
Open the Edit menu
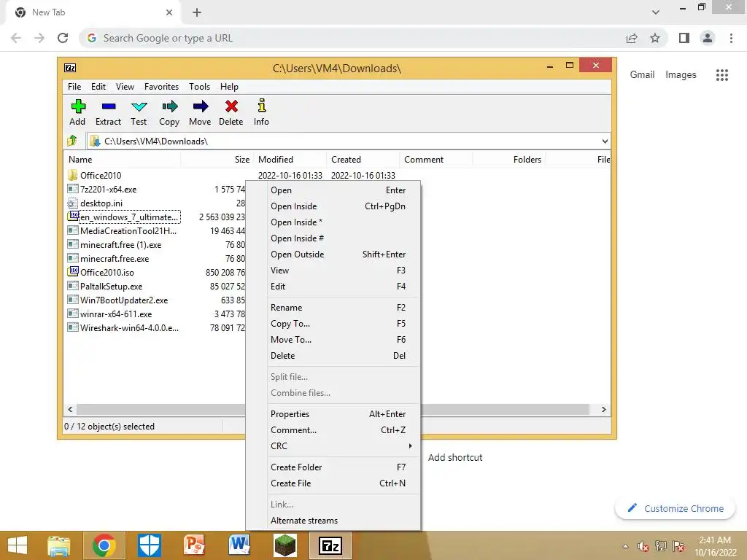[98, 87]
